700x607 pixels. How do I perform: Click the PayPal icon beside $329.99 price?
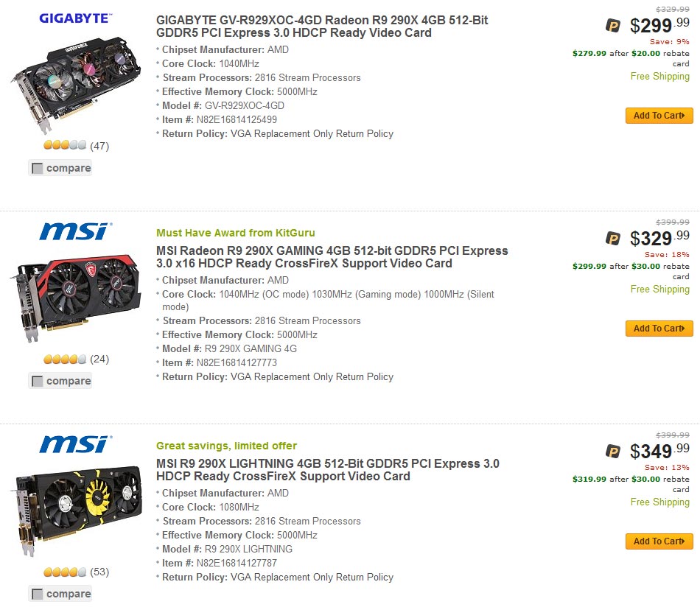tap(613, 239)
